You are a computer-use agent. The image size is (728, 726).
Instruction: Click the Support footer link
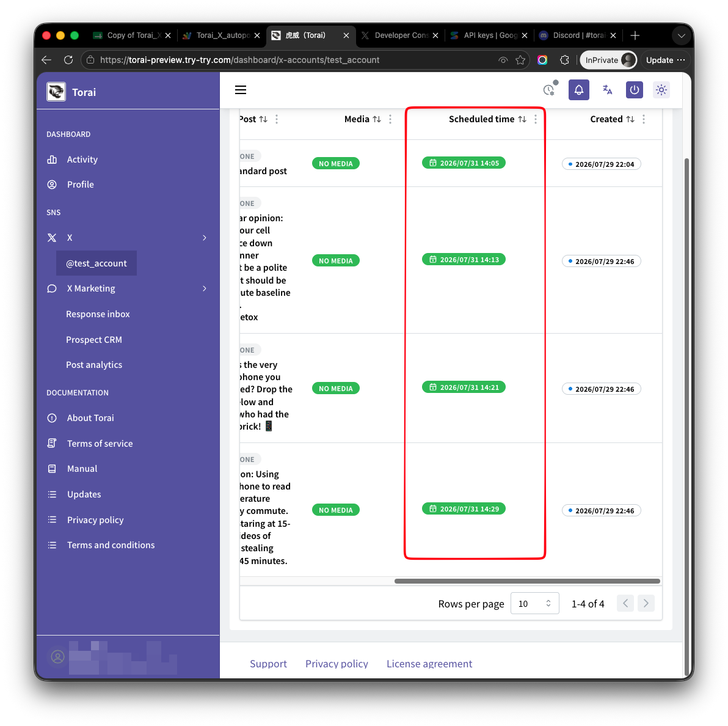pyautogui.click(x=268, y=664)
